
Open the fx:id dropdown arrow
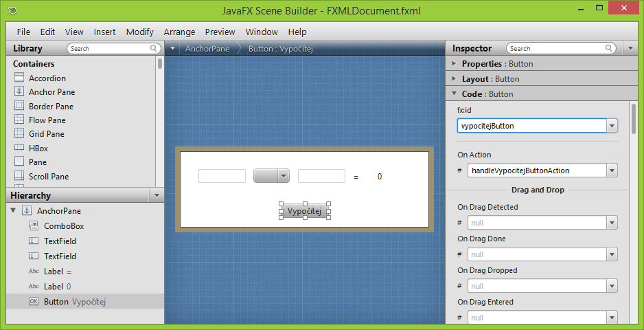612,126
